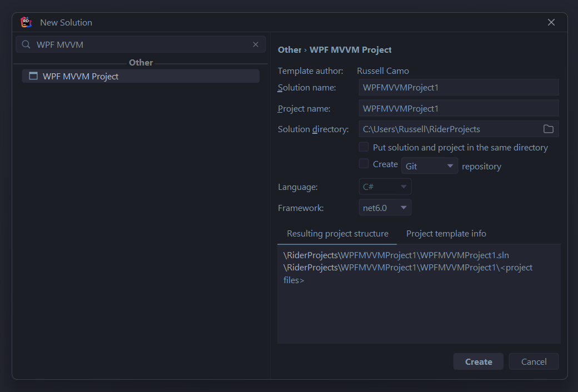Close the New Solution dialog
This screenshot has height=392, width=578.
551,22
